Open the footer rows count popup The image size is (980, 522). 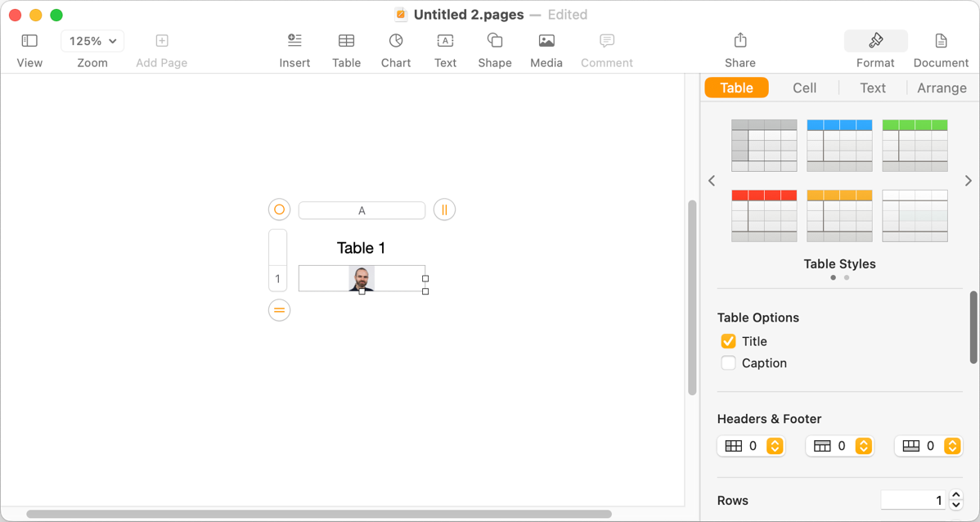(x=951, y=446)
